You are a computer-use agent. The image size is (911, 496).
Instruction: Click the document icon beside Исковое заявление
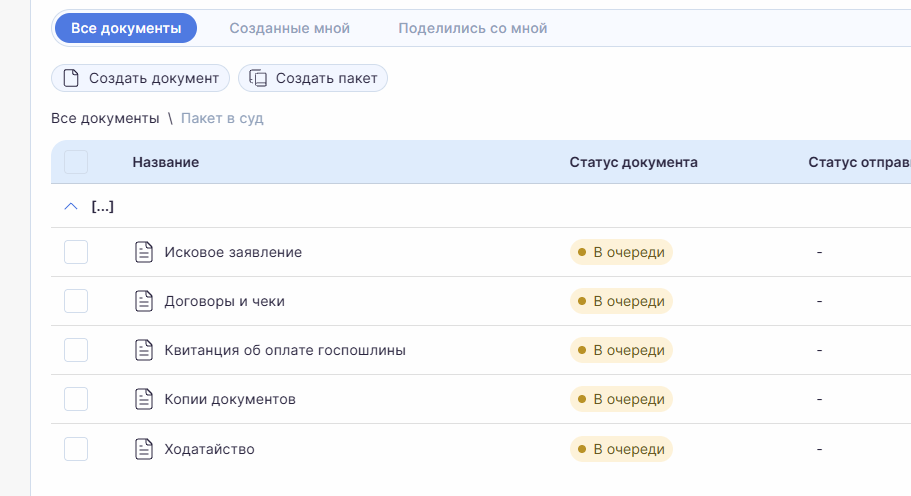click(144, 252)
